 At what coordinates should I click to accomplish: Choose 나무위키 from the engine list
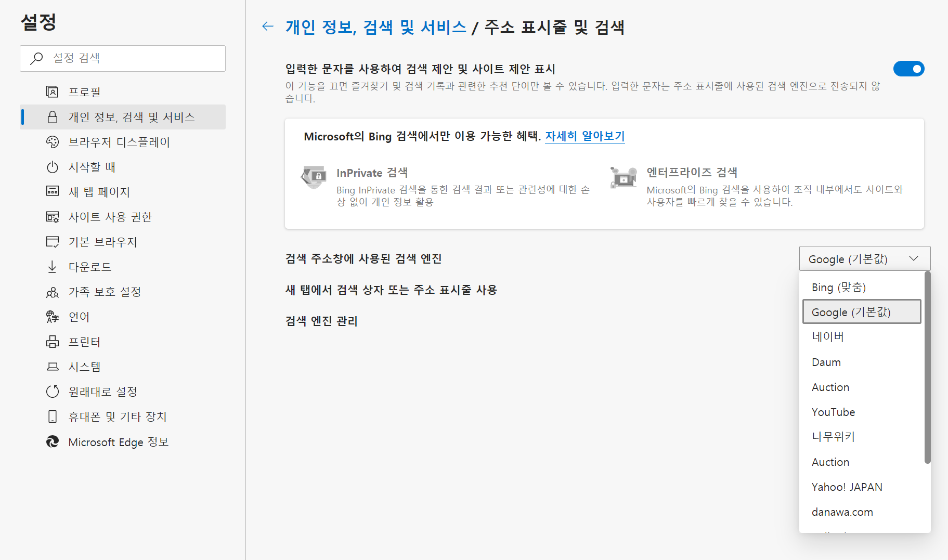862,437
